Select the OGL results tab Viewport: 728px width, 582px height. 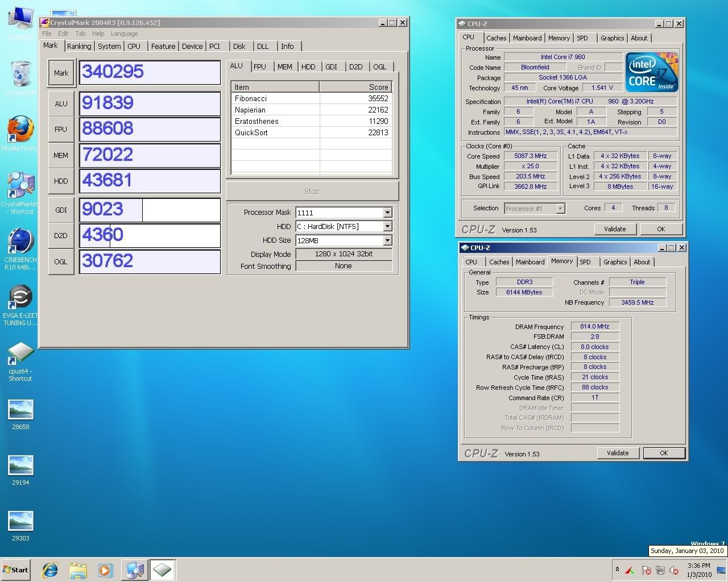[x=380, y=66]
